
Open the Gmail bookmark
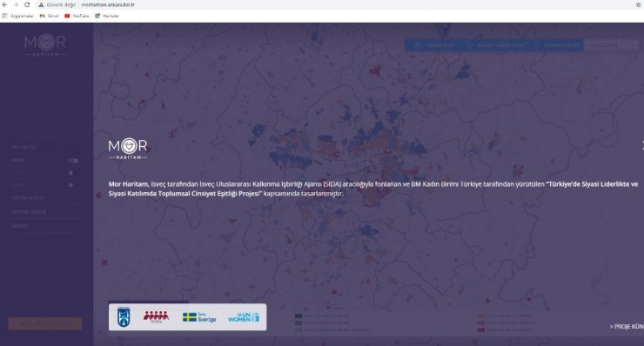[50, 16]
